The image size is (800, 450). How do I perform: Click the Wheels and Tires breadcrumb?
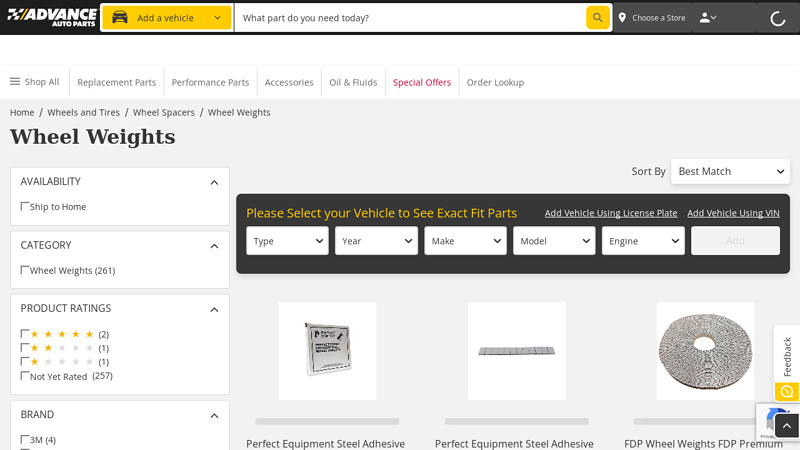(x=83, y=112)
